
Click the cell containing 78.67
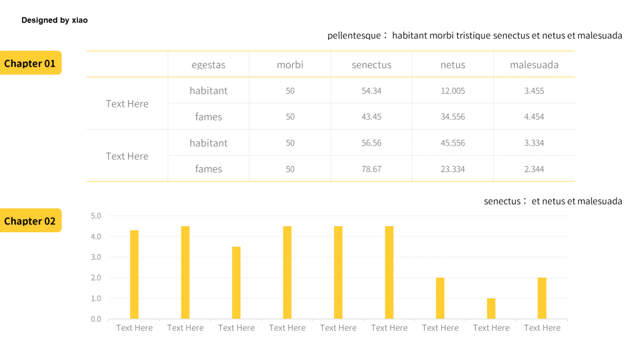tap(371, 168)
